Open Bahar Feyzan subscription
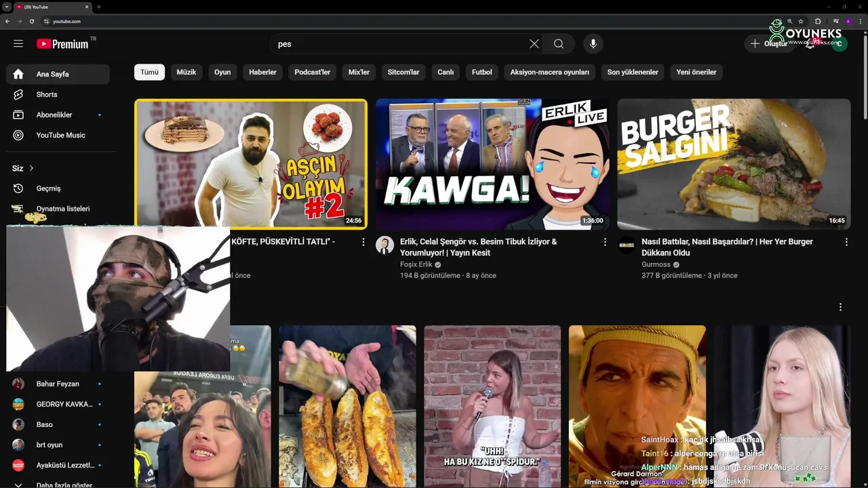This screenshot has height=488, width=868. pos(58,384)
